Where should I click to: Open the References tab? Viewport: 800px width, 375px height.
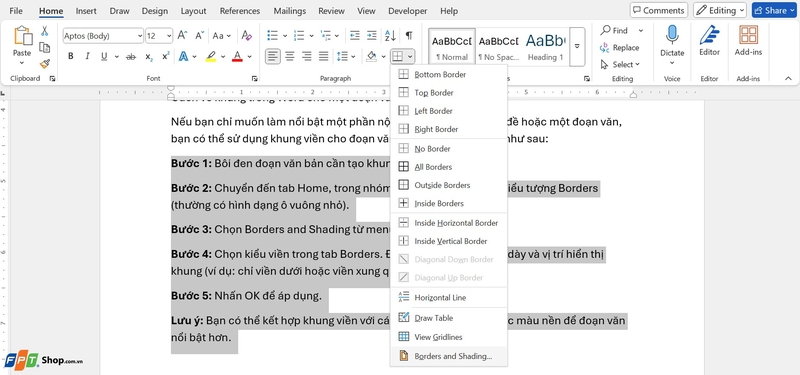240,11
